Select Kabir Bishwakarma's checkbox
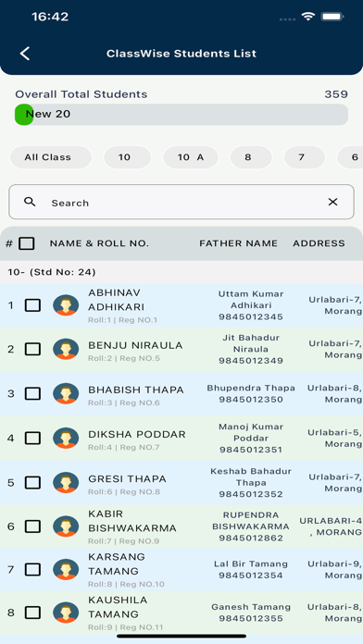 pyautogui.click(x=33, y=526)
